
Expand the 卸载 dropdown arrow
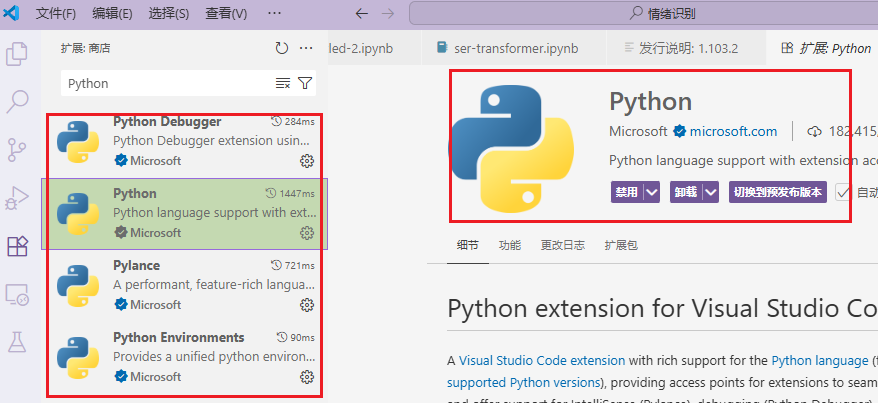(x=711, y=192)
